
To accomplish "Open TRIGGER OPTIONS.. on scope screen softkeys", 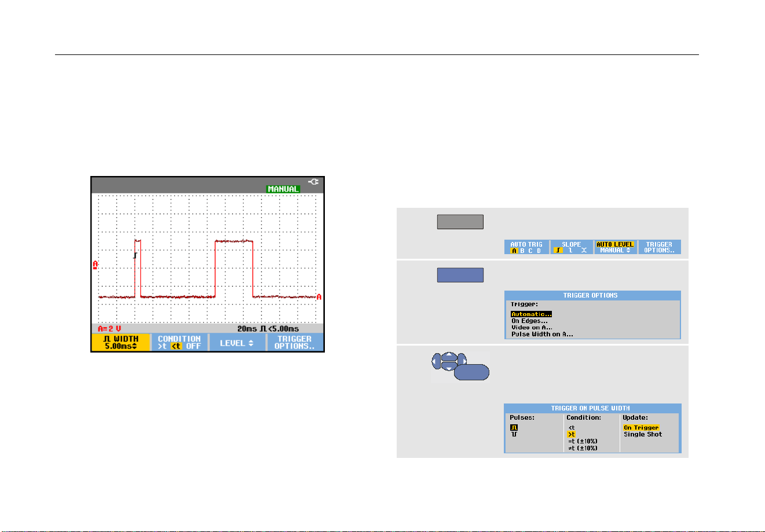I will coord(295,343).
